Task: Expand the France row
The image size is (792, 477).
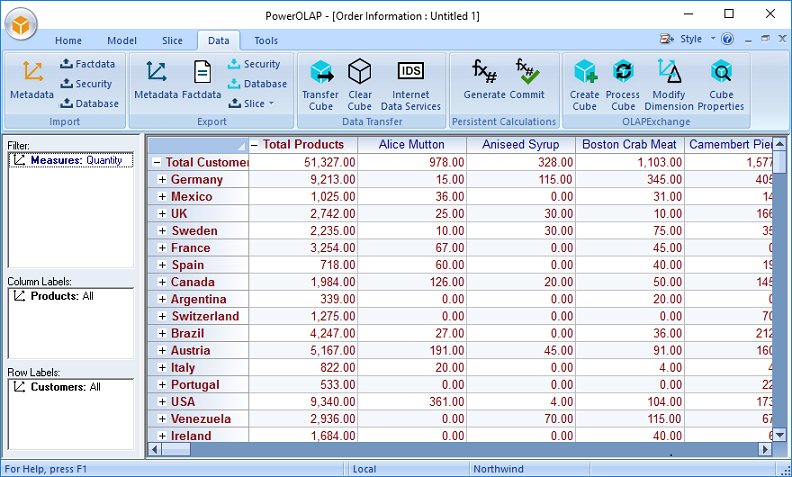Action: click(162, 248)
